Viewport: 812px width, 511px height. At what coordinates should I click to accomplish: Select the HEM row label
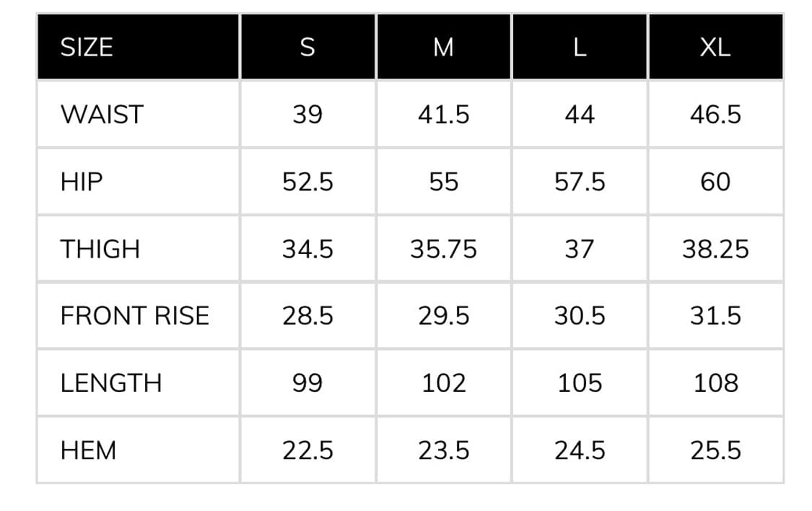pos(88,450)
